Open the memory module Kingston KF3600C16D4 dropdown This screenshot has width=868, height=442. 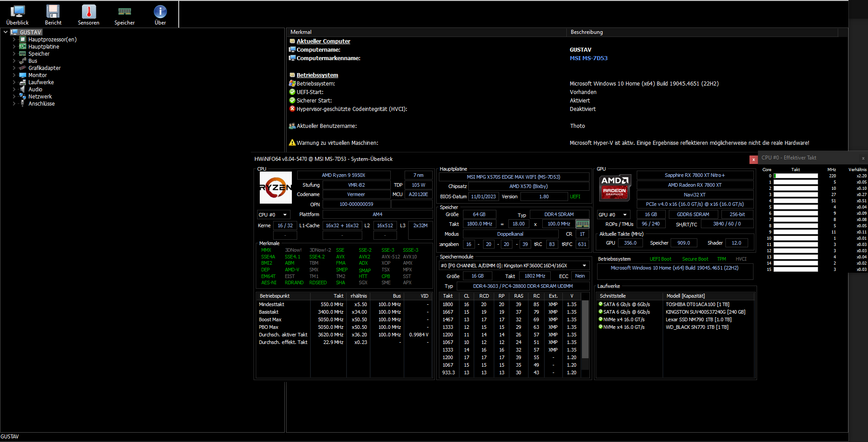[x=514, y=266]
